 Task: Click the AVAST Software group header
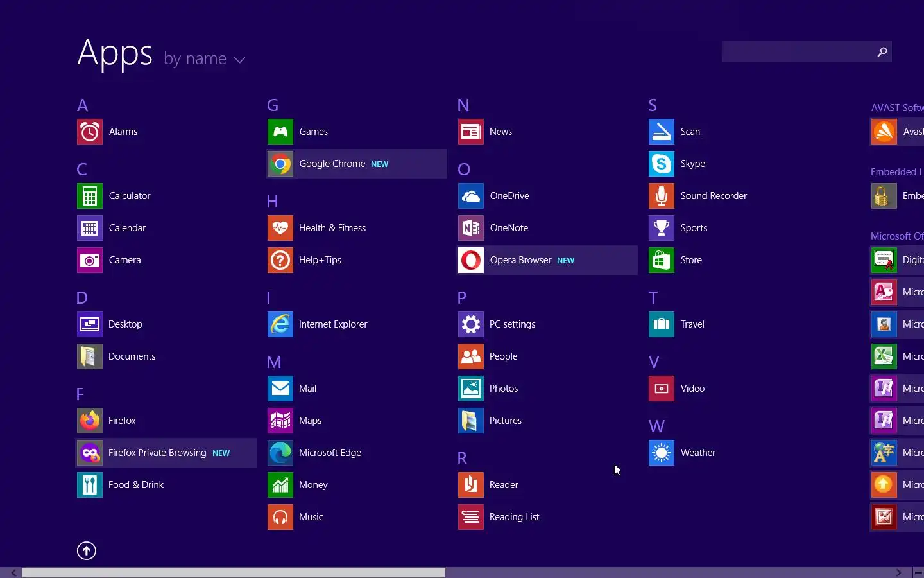click(x=897, y=108)
